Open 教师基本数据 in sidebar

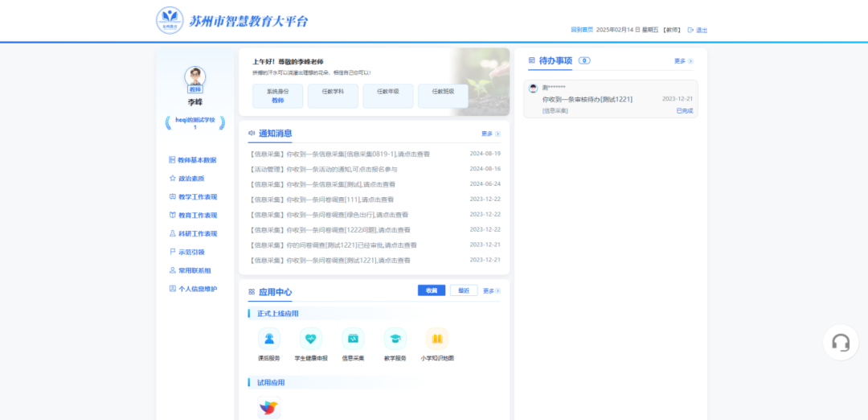[x=196, y=160]
